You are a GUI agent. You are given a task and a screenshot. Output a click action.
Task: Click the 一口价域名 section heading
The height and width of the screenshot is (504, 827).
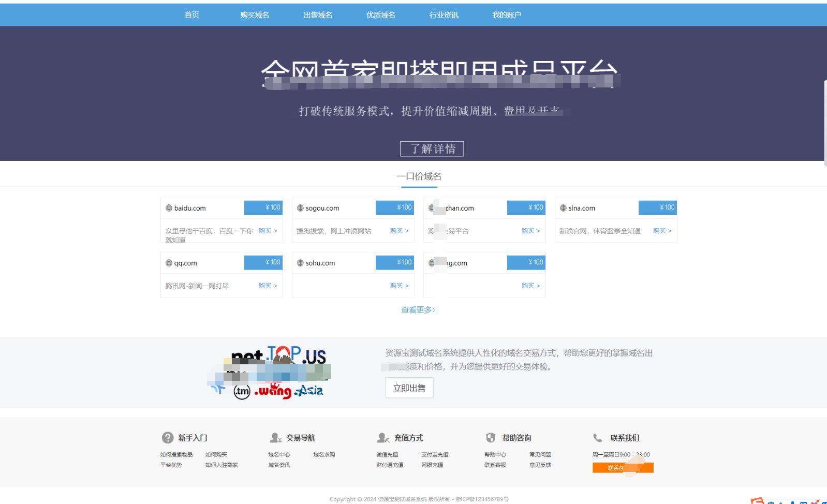[x=419, y=176]
